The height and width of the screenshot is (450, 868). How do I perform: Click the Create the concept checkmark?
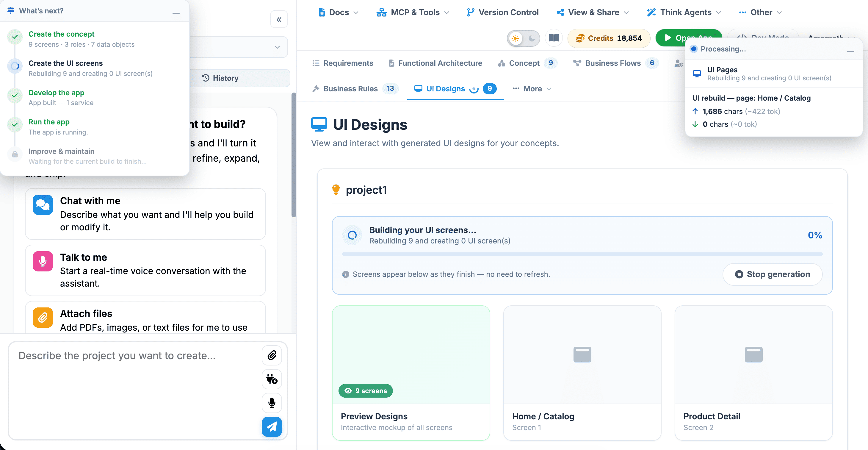(15, 37)
